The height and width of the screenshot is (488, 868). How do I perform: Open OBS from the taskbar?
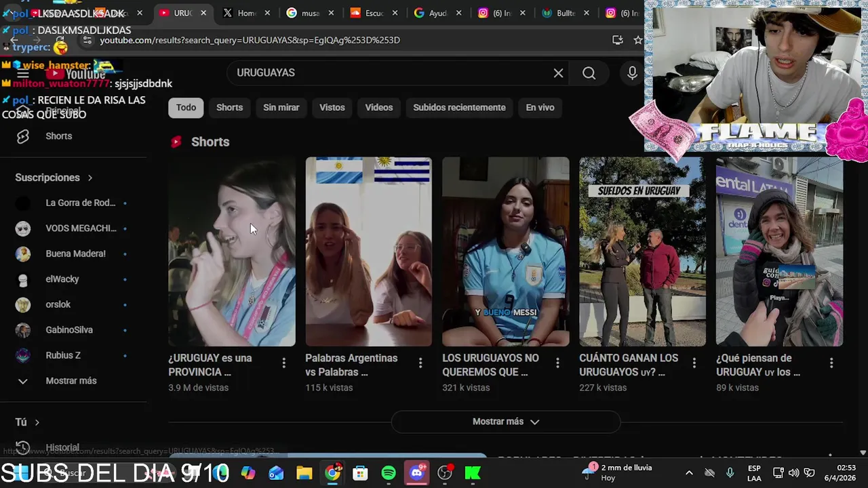[445, 473]
